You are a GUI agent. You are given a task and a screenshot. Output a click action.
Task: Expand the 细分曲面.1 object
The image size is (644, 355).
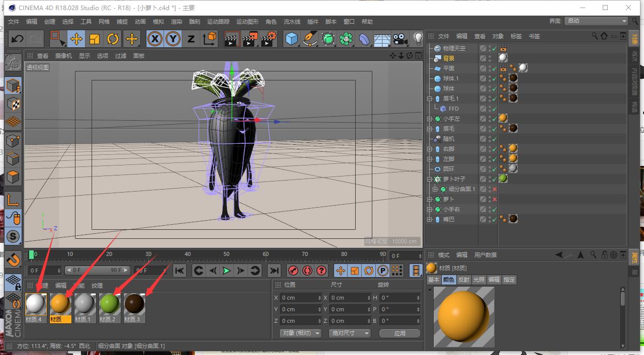(435, 189)
